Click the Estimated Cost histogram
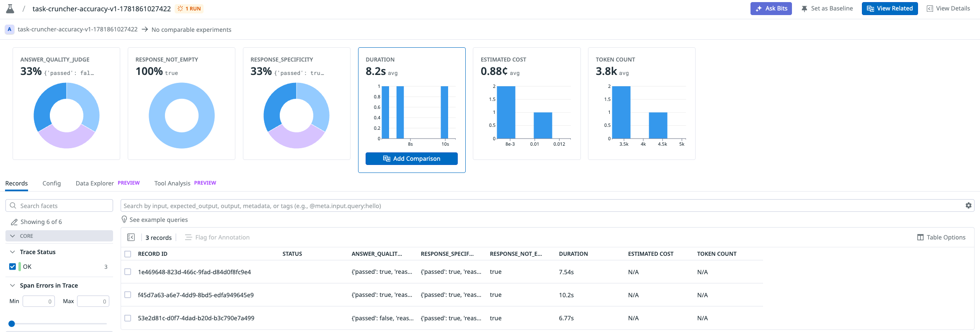Viewport: 980px width, 332px height. 529,115
